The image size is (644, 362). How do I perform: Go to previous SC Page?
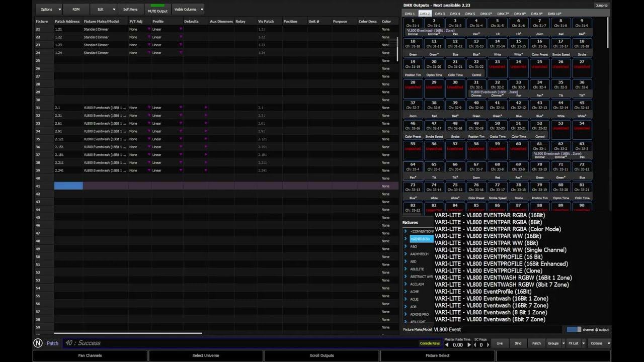point(475,345)
